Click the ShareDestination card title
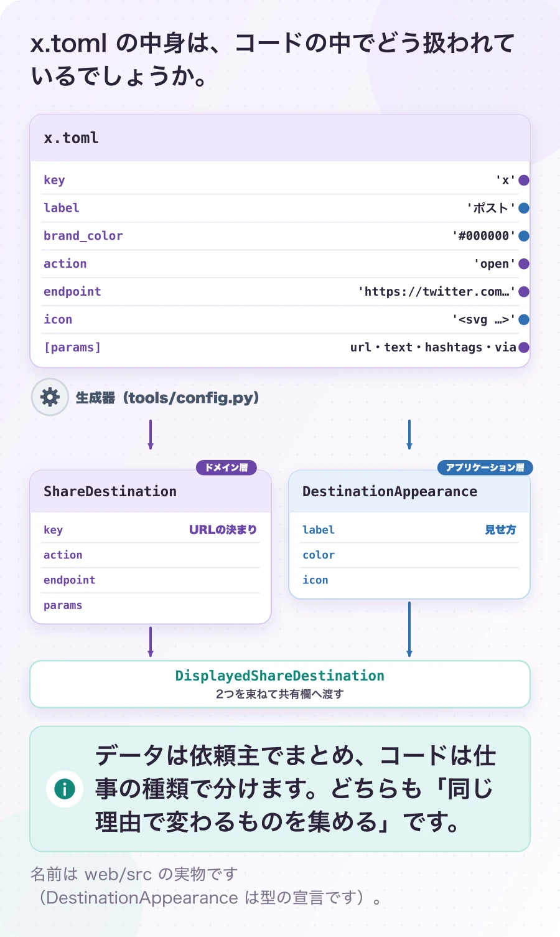560x937 pixels. 110,491
